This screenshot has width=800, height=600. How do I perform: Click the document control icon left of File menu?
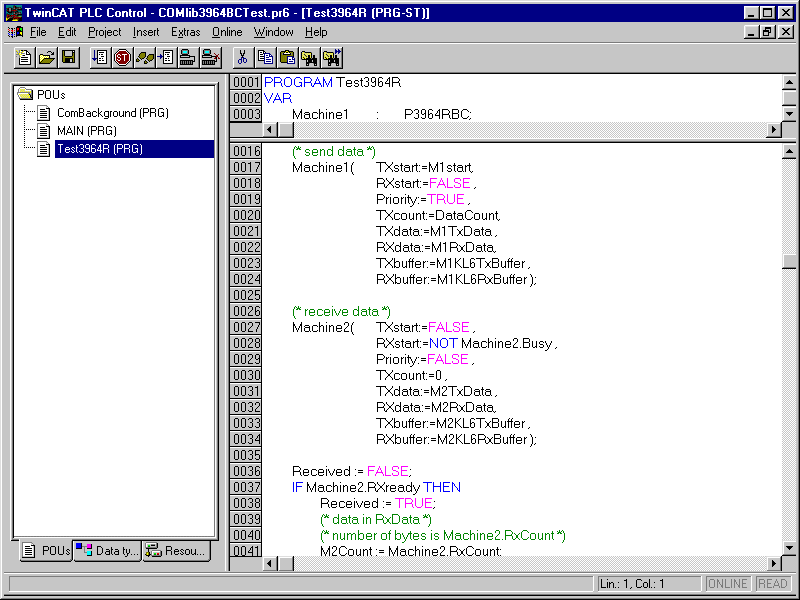(x=15, y=32)
